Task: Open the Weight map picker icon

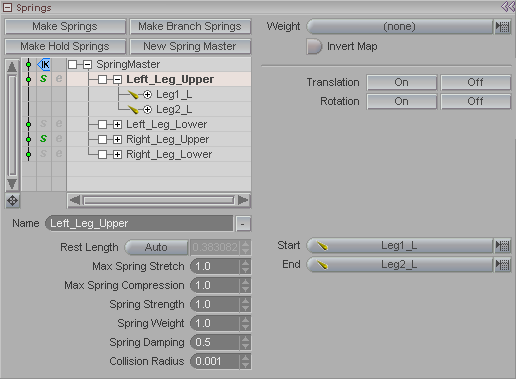Action: (x=502, y=27)
